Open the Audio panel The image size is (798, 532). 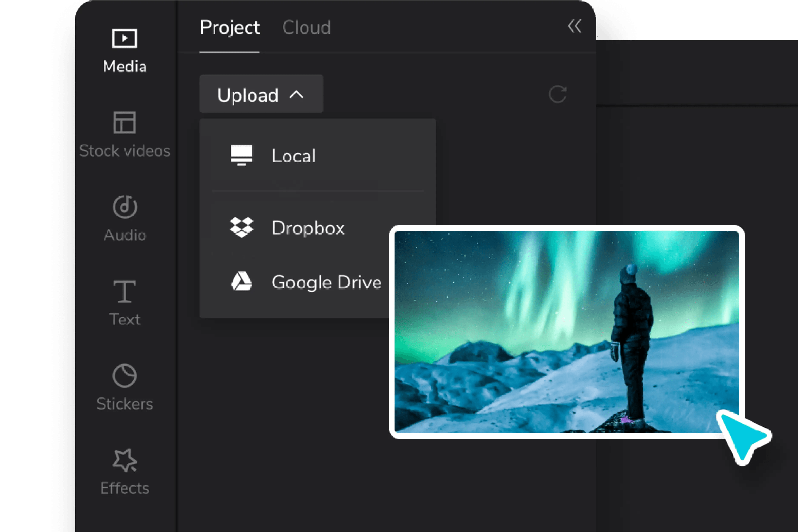[x=124, y=219]
